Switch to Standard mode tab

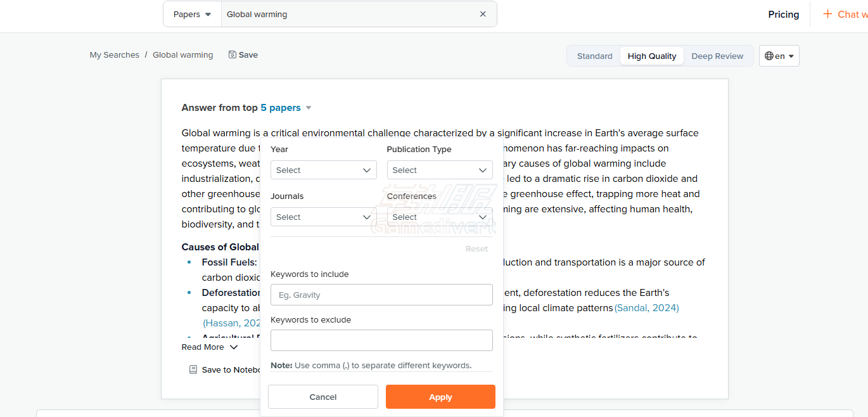coord(594,56)
